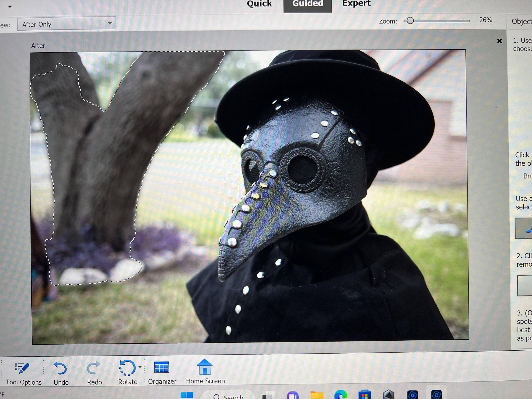The image size is (532, 399).
Task: Open Rotate direction dropdown arrow
Action: [140, 367]
